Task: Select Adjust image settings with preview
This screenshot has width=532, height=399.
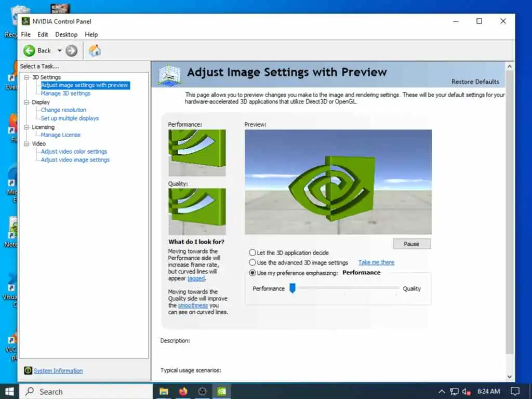Action: (x=85, y=85)
